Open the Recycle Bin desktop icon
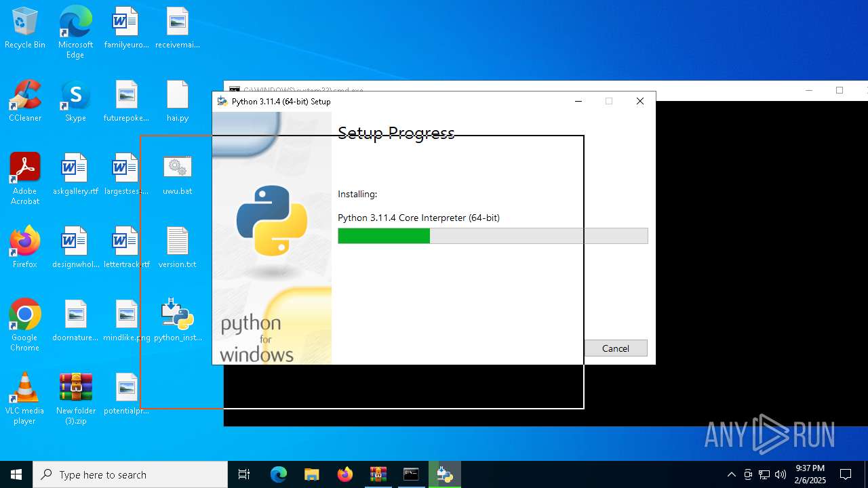The image size is (868, 488). (x=25, y=28)
